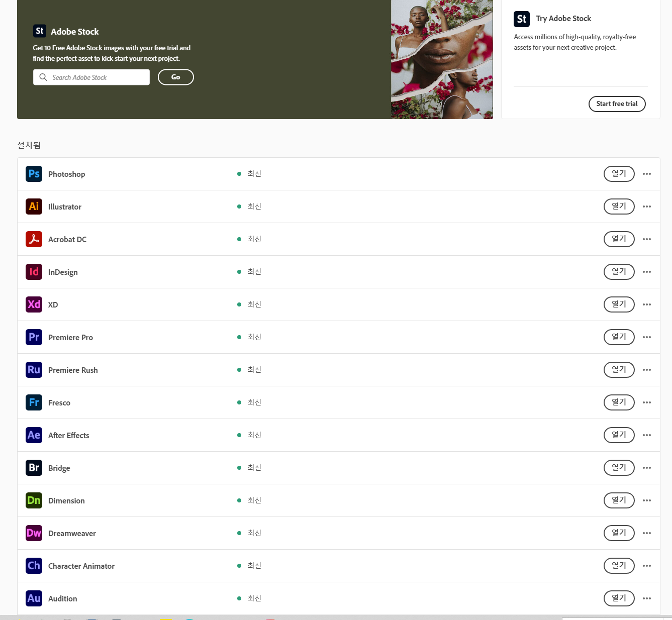Click the Character Animator app name
672x620 pixels.
81,566
